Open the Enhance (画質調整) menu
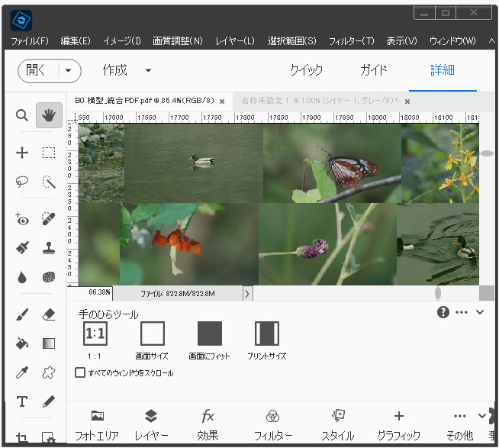The width and height of the screenshot is (499, 448). tap(178, 40)
